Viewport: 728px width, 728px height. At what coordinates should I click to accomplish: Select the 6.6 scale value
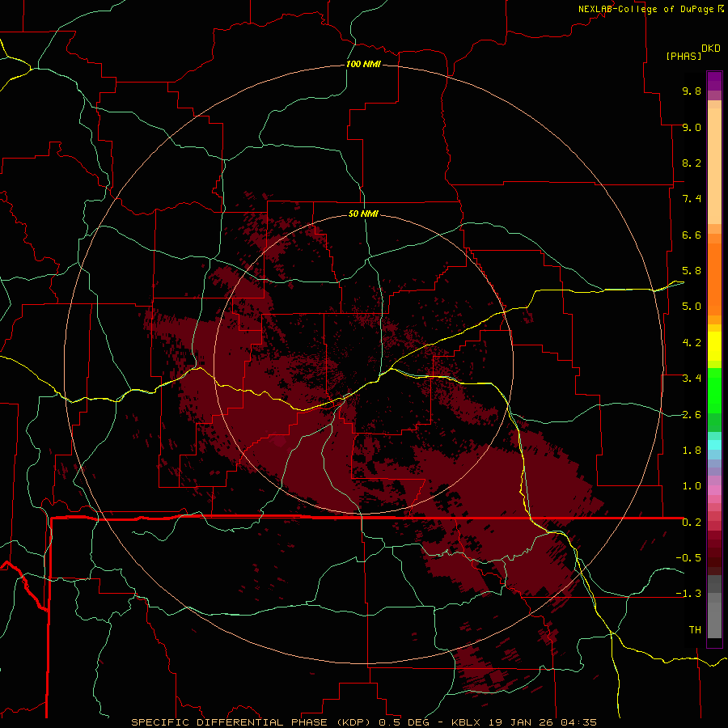[x=692, y=235]
